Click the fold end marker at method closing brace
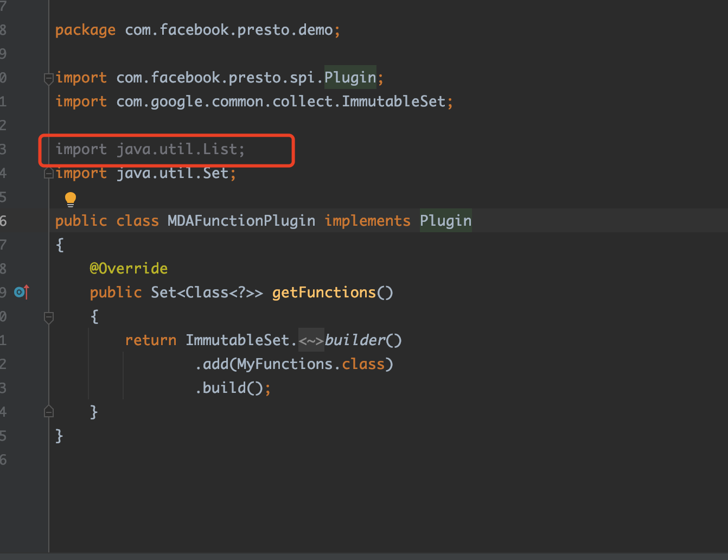The width and height of the screenshot is (728, 560). (48, 411)
